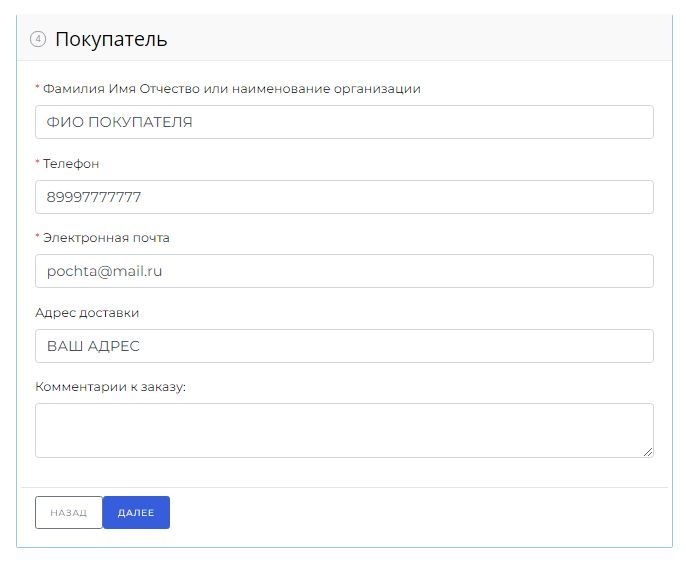Select the email field containing pochta@mail.ru
686x567 pixels.
pos(344,271)
